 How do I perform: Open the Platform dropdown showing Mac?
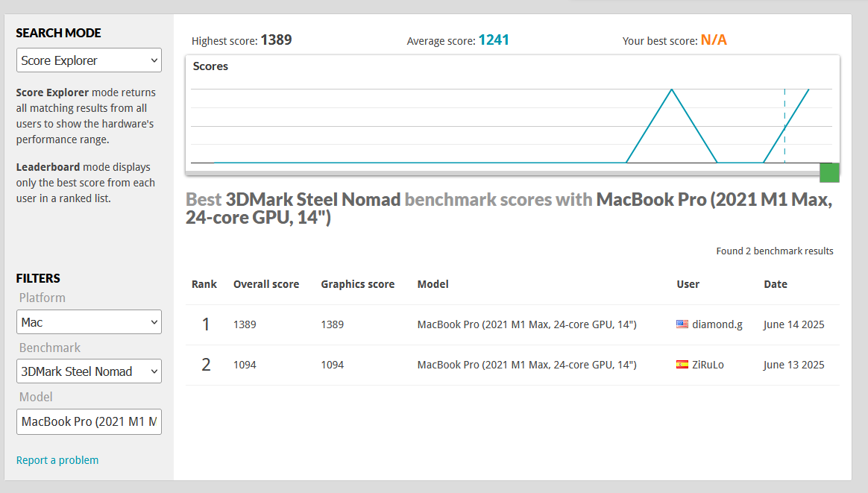pos(89,322)
